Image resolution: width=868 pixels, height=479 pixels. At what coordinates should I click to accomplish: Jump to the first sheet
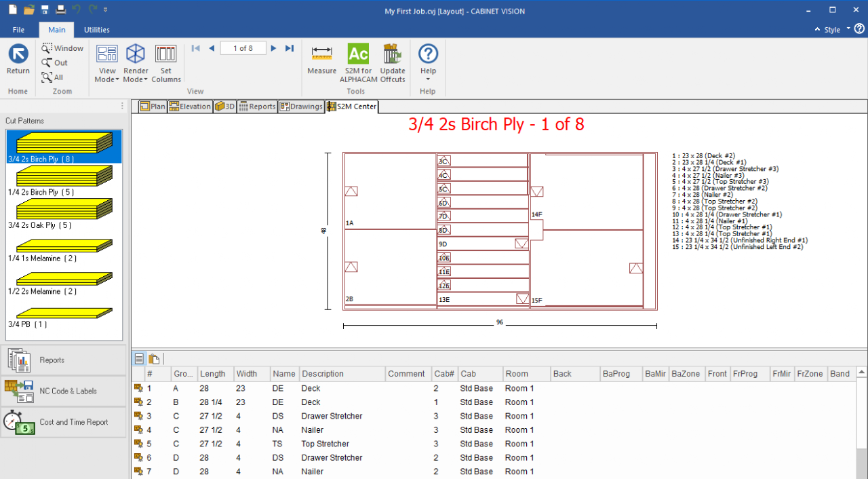(196, 48)
